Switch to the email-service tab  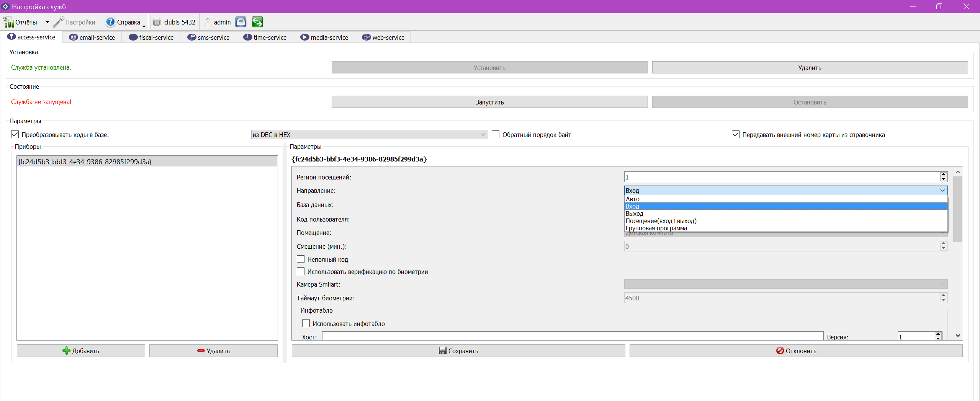pos(92,37)
